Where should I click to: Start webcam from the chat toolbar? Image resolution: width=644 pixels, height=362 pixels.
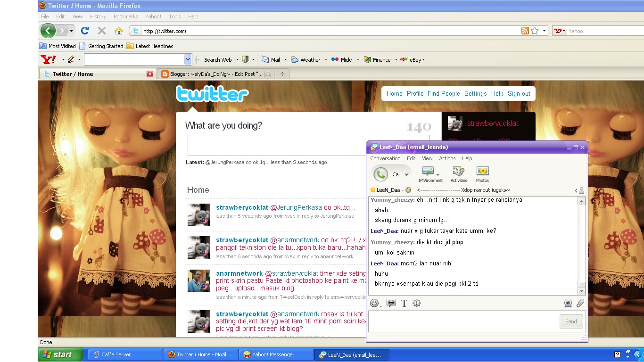tap(568, 304)
